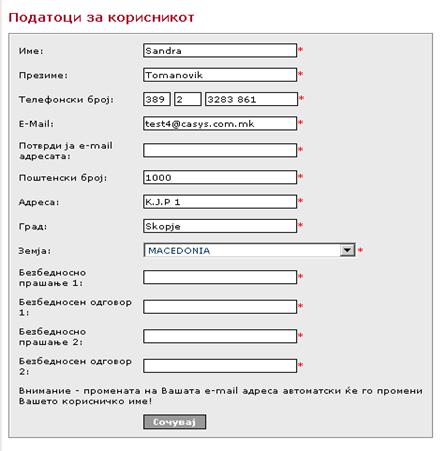Click the Безбедносен одговор 2 field

(220, 366)
